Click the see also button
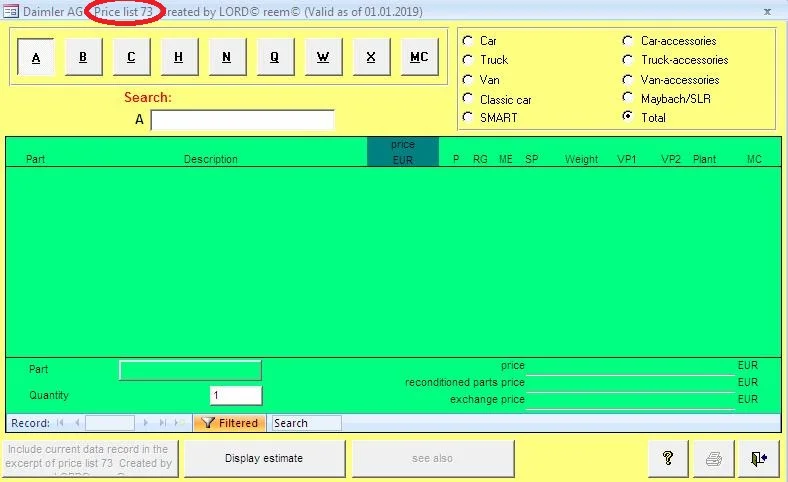This screenshot has width=788, height=482. click(x=433, y=458)
